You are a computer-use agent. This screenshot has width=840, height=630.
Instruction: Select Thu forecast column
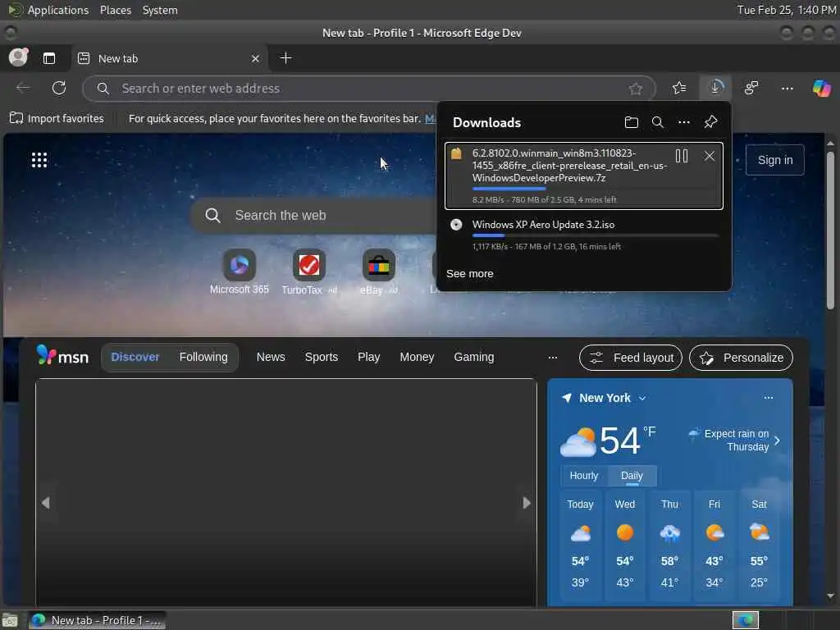[669, 544]
